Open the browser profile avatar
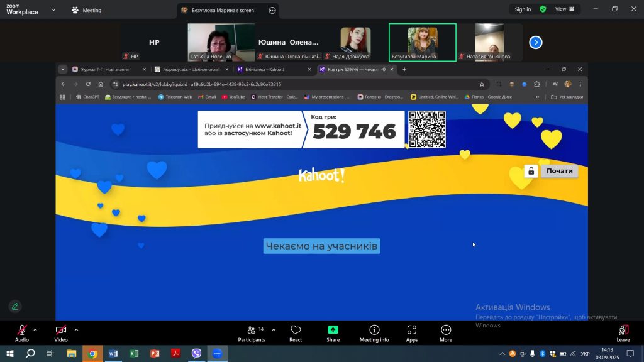 568,84
